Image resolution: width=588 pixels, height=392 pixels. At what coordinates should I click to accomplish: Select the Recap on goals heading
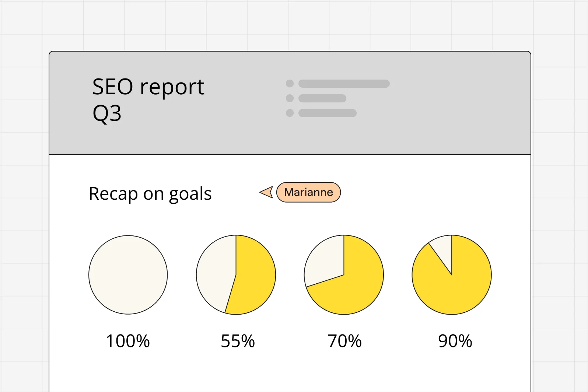pyautogui.click(x=150, y=194)
